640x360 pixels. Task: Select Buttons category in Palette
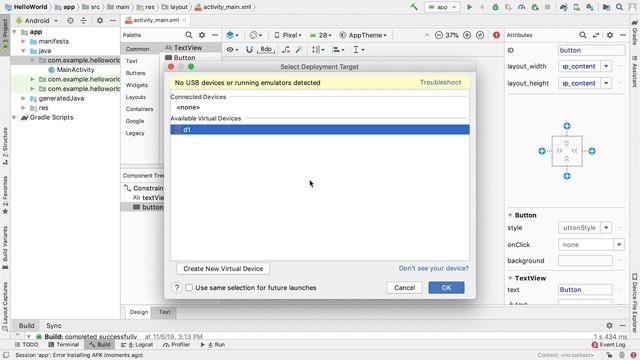coord(135,73)
